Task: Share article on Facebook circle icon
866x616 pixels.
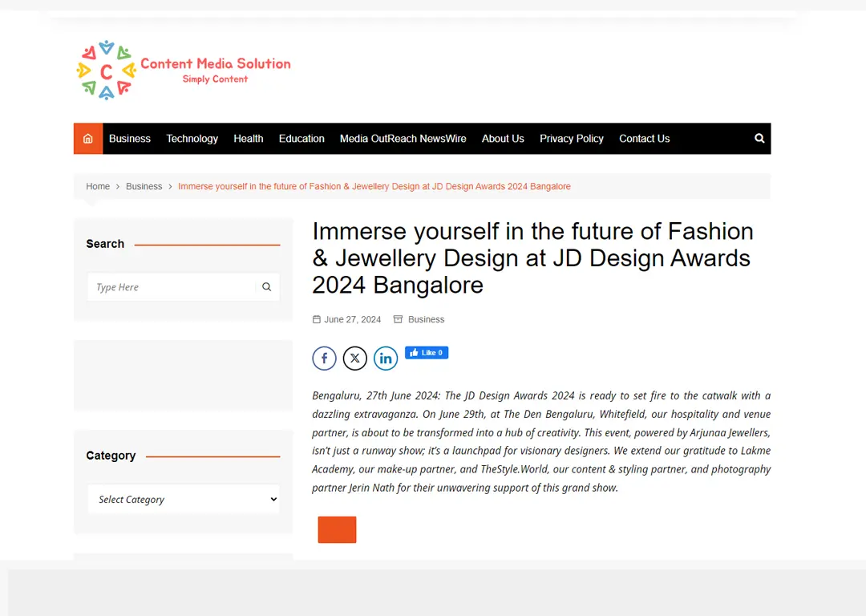Action: pos(324,359)
